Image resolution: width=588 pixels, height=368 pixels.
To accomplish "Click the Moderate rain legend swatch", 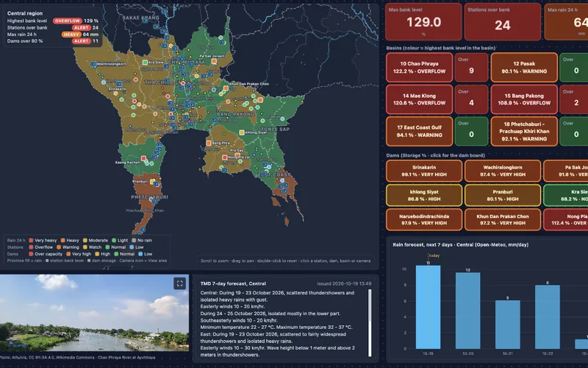I will click(85, 241).
